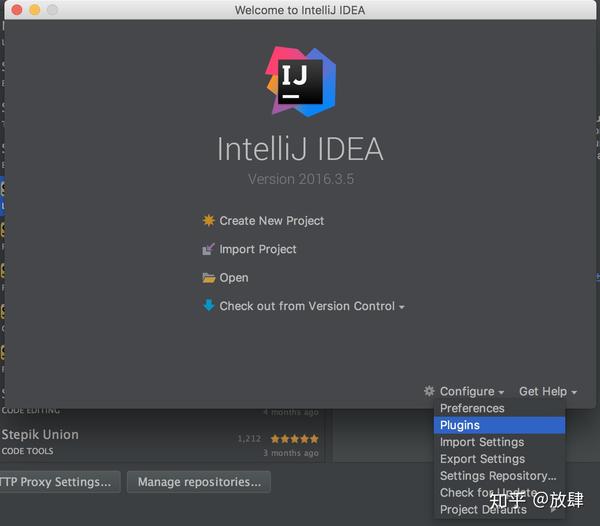
Task: Click the Configure gear icon
Action: pos(429,391)
